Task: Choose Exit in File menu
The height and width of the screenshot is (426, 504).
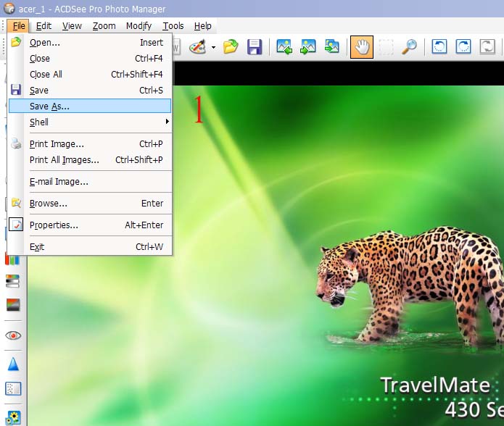Action: [x=90, y=246]
